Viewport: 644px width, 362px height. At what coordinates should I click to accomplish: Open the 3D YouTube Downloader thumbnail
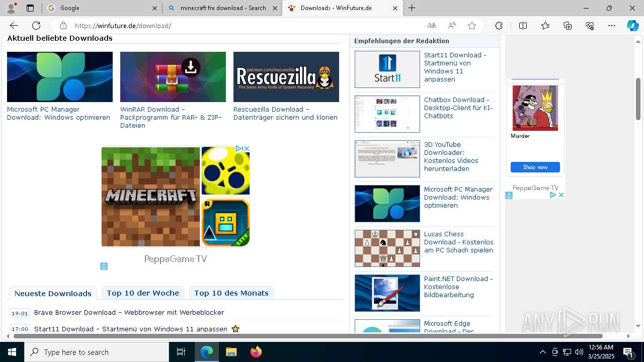tap(387, 159)
